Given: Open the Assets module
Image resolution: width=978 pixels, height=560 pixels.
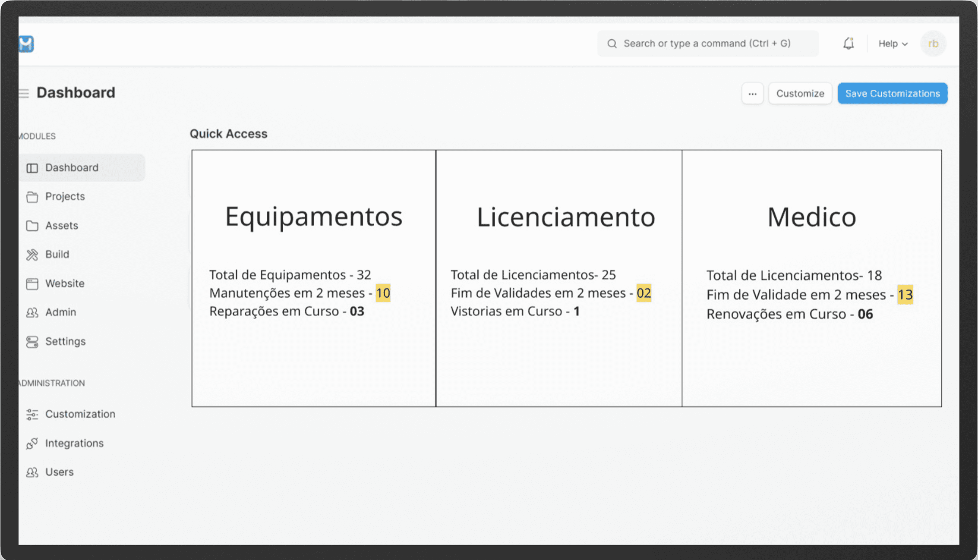Looking at the screenshot, I should [62, 225].
